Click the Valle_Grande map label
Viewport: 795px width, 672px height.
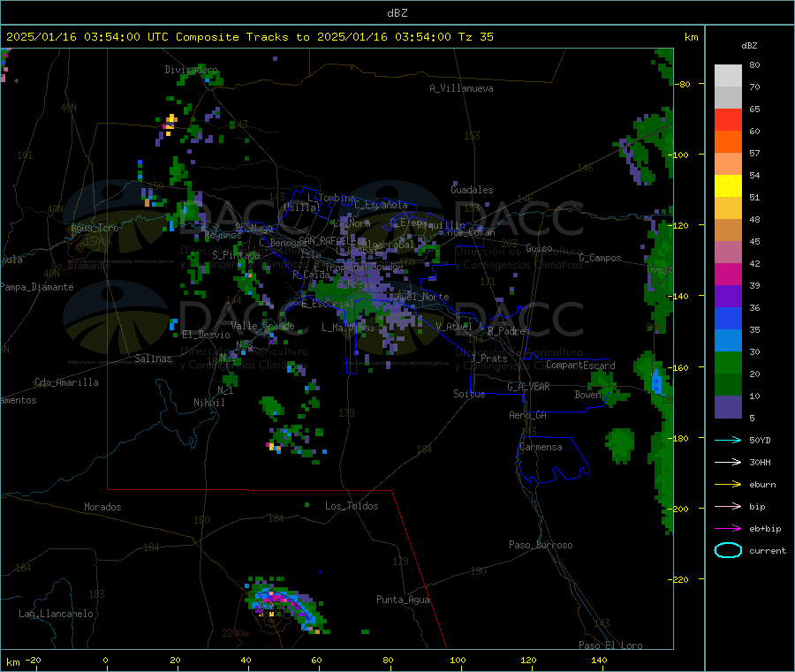coord(262,326)
